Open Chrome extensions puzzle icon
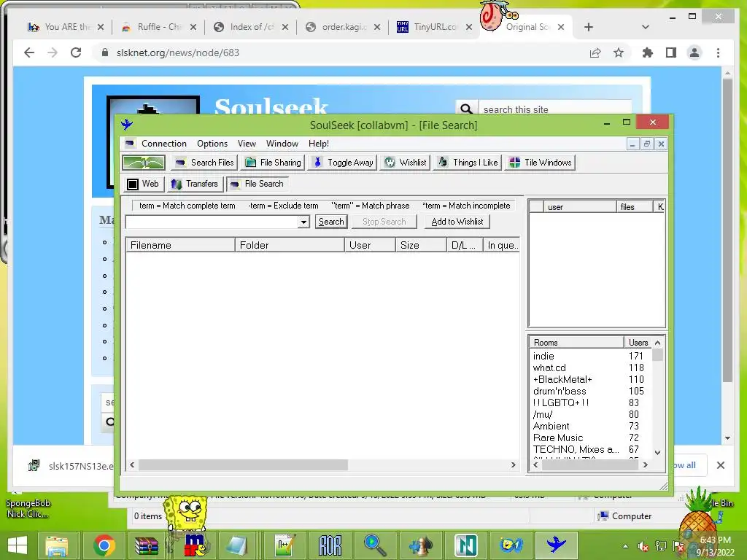This screenshot has width=747, height=560. click(648, 52)
